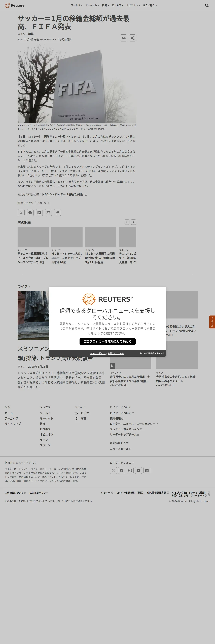Open 経済 in the footer browse list
This screenshot has width=215, height=644.
pos(43,424)
